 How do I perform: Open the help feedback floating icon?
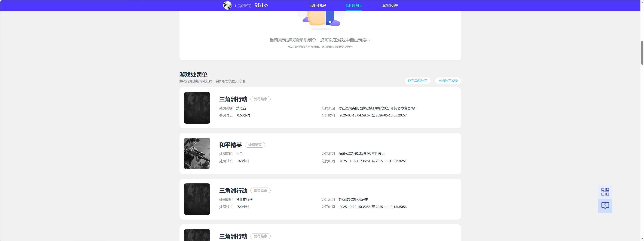tap(605, 206)
